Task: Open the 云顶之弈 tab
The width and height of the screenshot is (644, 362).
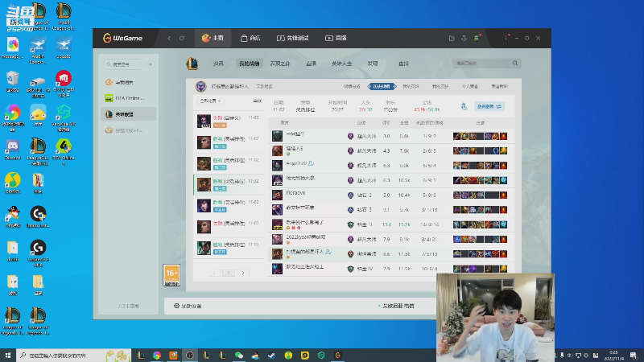Action: (x=280, y=64)
